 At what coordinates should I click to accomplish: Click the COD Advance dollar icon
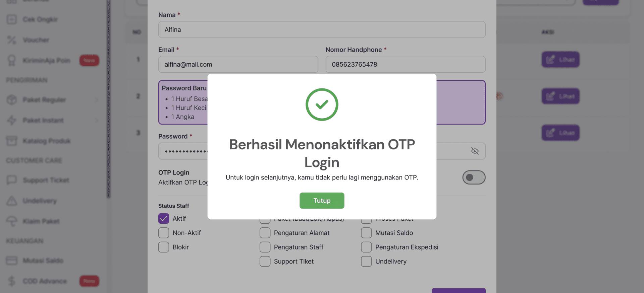12,281
